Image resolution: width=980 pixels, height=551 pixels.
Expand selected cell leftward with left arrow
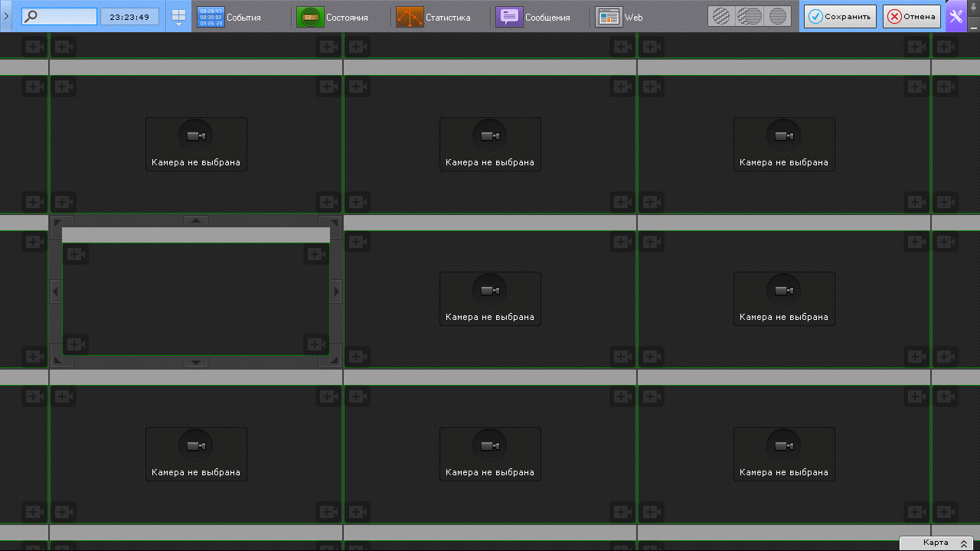56,292
